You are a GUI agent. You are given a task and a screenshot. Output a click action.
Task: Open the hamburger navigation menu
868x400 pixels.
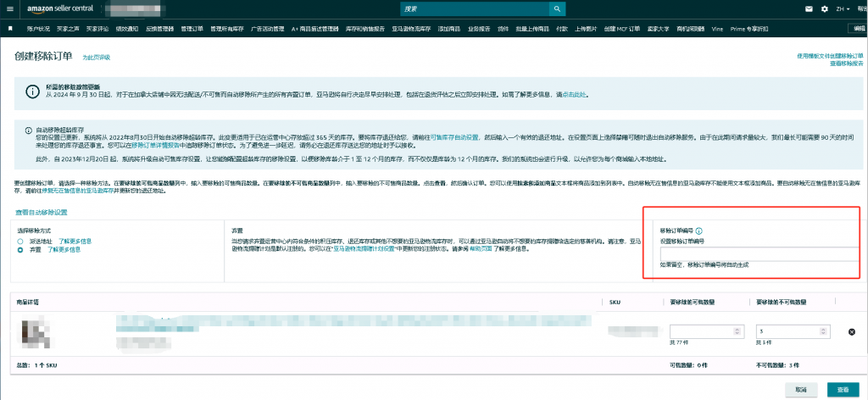(10, 9)
